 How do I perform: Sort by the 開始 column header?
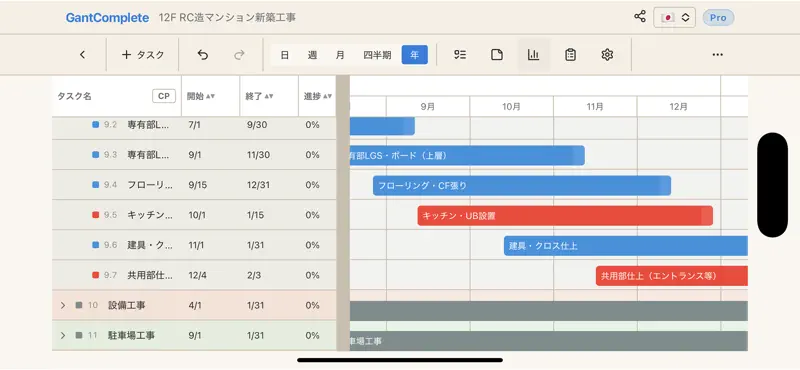click(201, 96)
